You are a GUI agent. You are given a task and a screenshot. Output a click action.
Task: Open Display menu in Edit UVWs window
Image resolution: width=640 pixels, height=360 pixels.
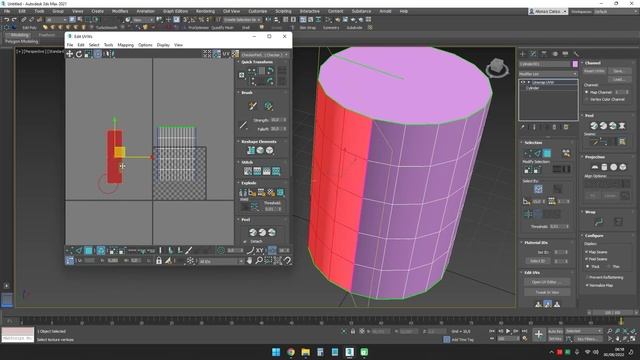163,45
